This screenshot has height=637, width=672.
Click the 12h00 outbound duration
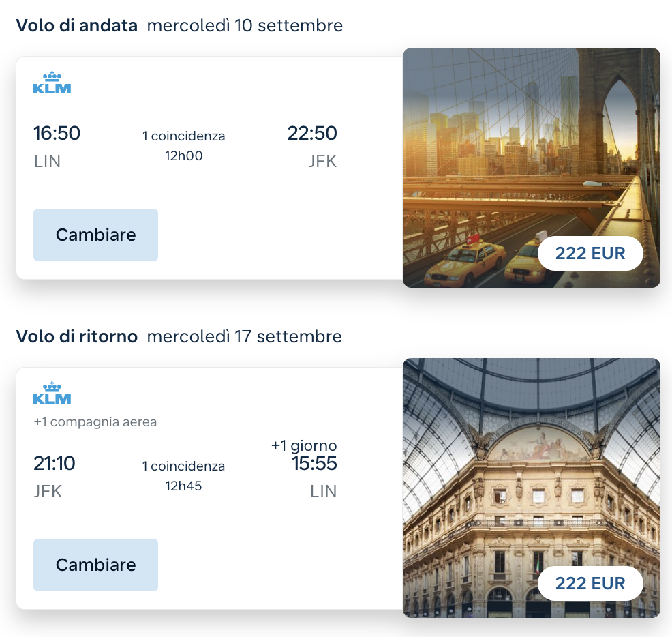pos(184,155)
